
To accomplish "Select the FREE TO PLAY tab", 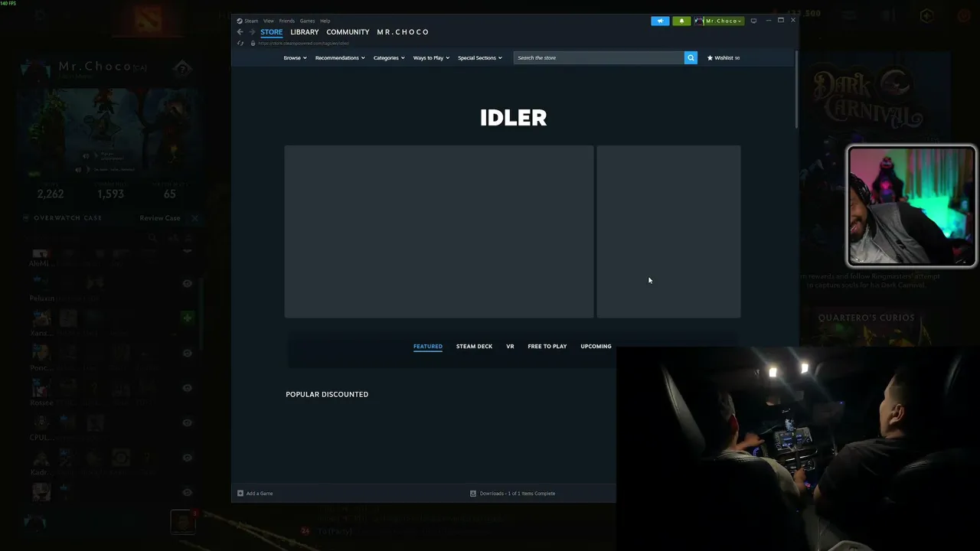I will [547, 347].
